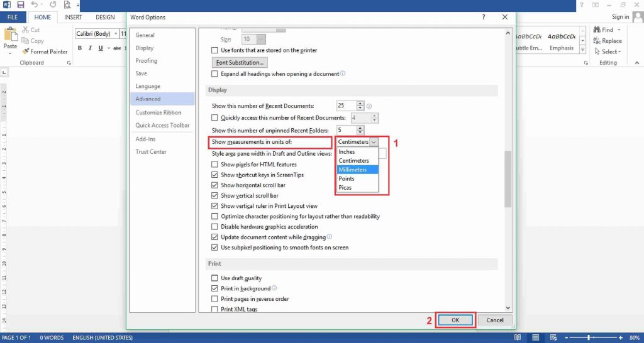Click info icon beside Print in background
644x343 pixels.
click(x=274, y=288)
